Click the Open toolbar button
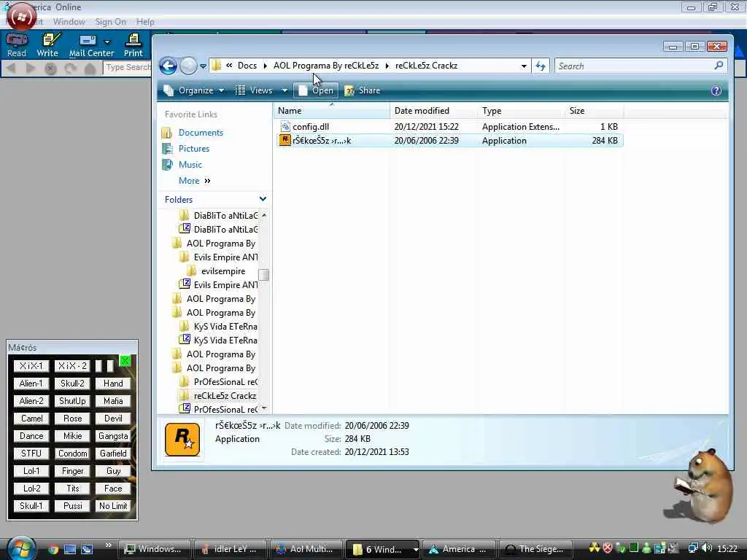 click(x=316, y=90)
